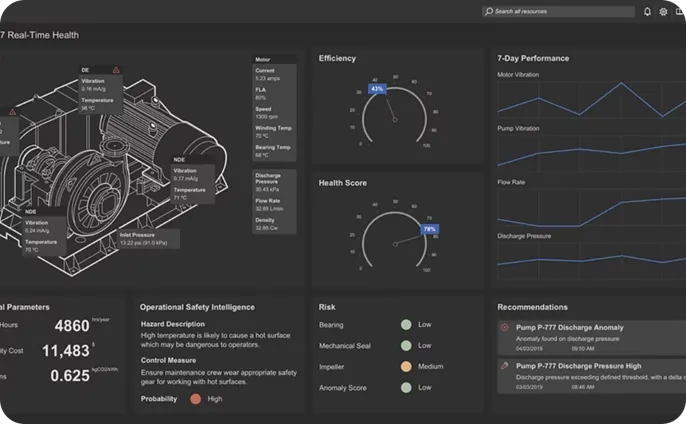Click the Bearing Temp 68 °C reading
The width and height of the screenshot is (686, 424).
click(273, 151)
